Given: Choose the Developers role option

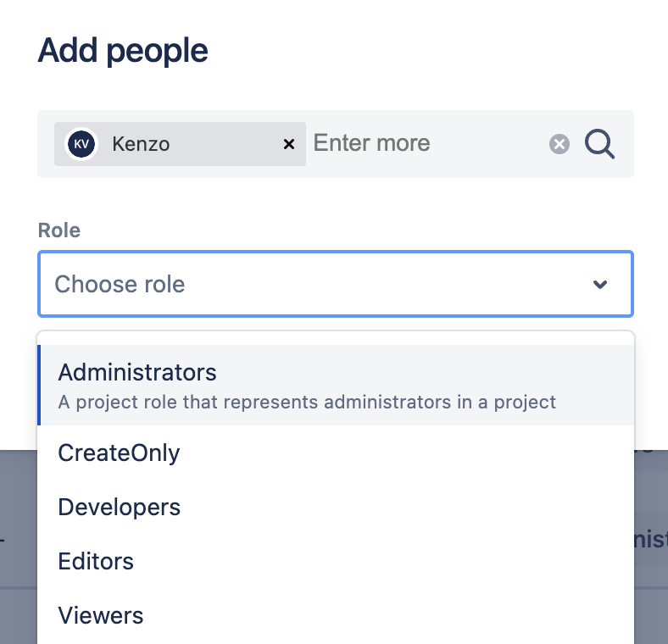Looking at the screenshot, I should click(119, 508).
